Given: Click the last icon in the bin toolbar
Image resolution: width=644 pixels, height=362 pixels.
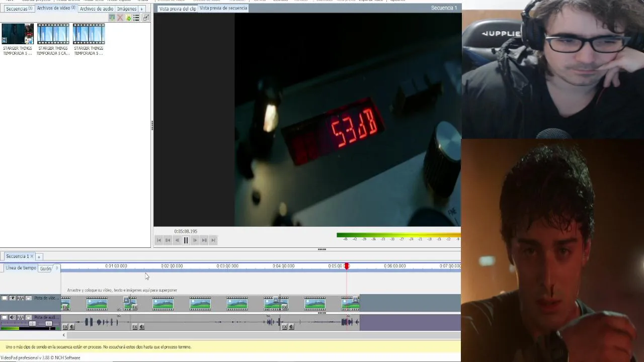Looking at the screenshot, I should pos(146,18).
